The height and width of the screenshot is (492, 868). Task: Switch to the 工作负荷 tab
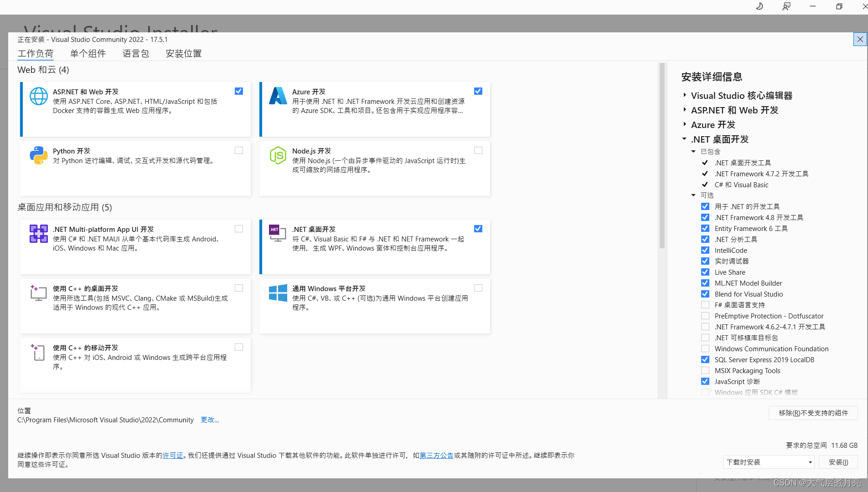click(x=36, y=53)
